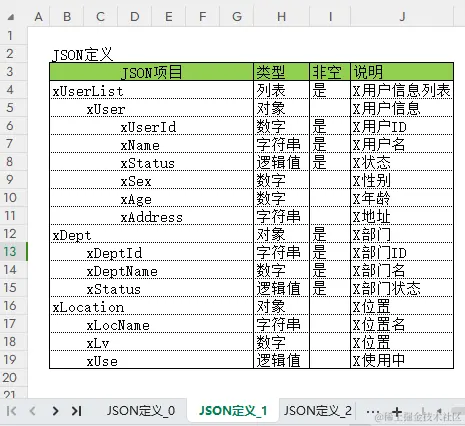This screenshot has width=465, height=426.
Task: Select the xLocName cell
Action: point(151,324)
